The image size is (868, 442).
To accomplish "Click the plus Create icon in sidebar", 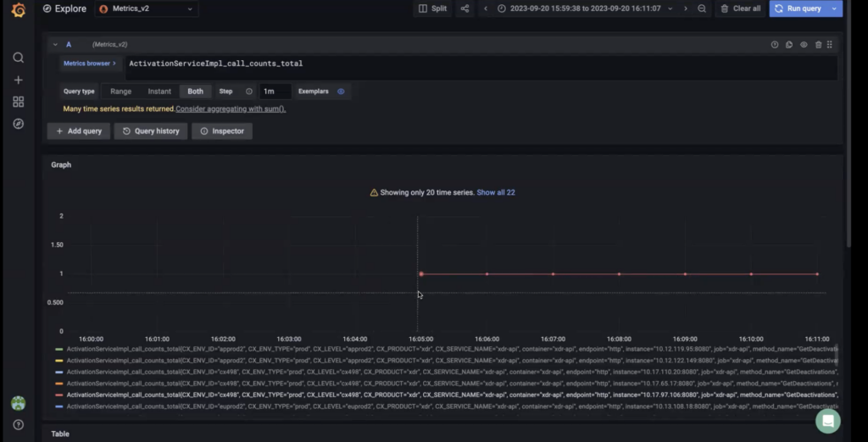I will [18, 80].
